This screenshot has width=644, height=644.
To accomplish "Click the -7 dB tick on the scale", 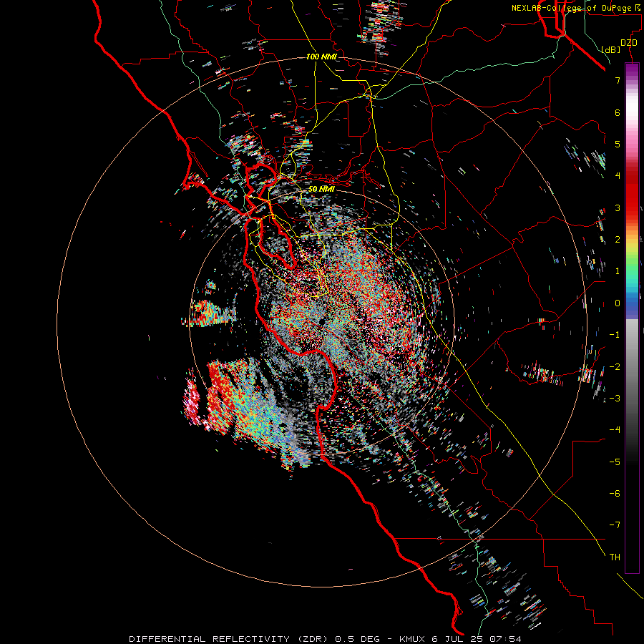I will 615,525.
